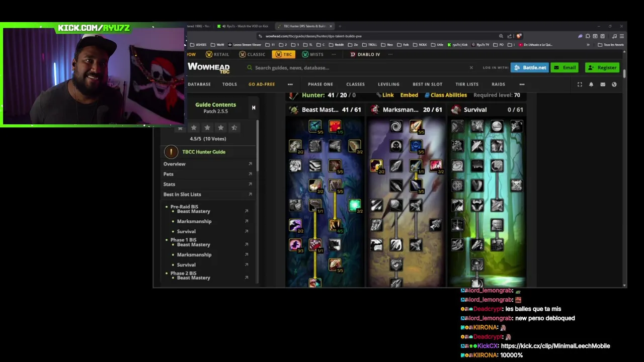Open the ASHES bookmark folder

tap(198, 45)
